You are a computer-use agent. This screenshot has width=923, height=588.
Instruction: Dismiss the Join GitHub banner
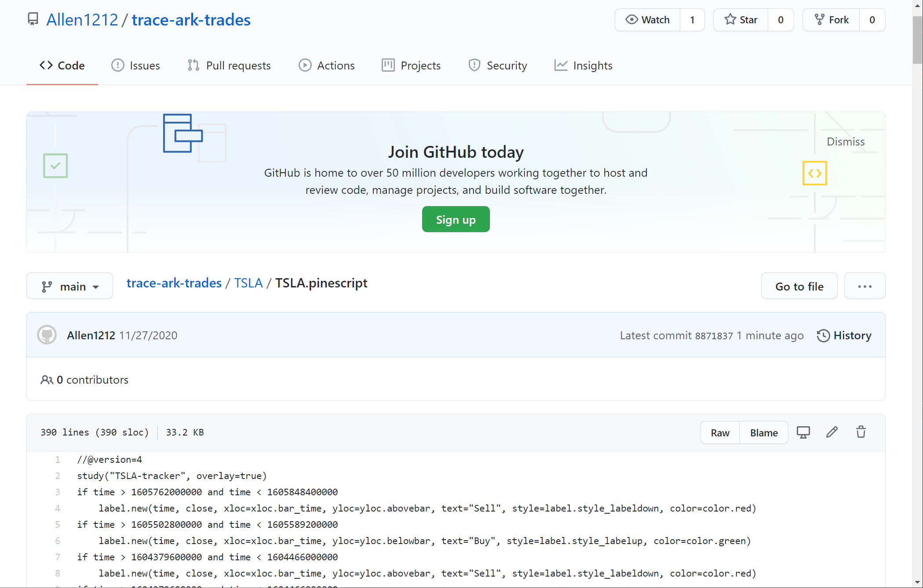[845, 142]
